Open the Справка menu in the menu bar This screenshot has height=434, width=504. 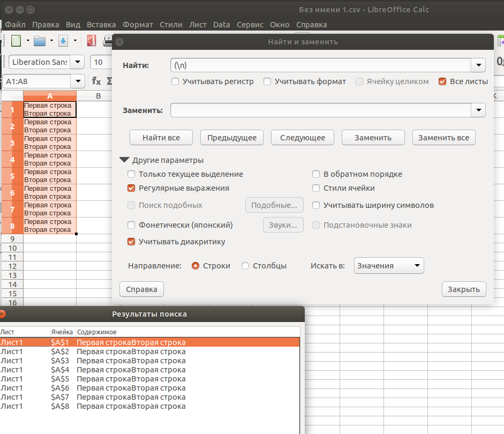[312, 25]
